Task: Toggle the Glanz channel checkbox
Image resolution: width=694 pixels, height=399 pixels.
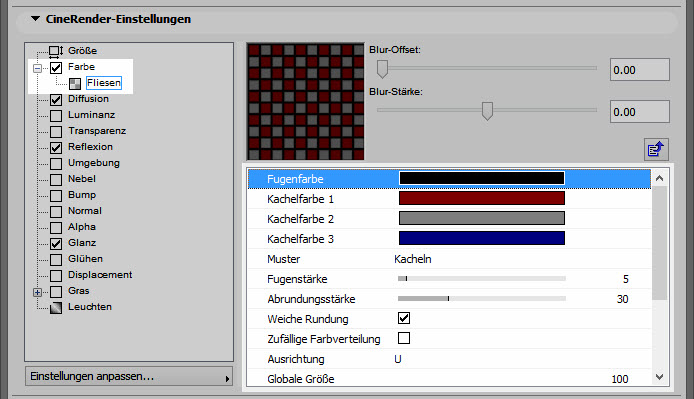Action: [56, 244]
